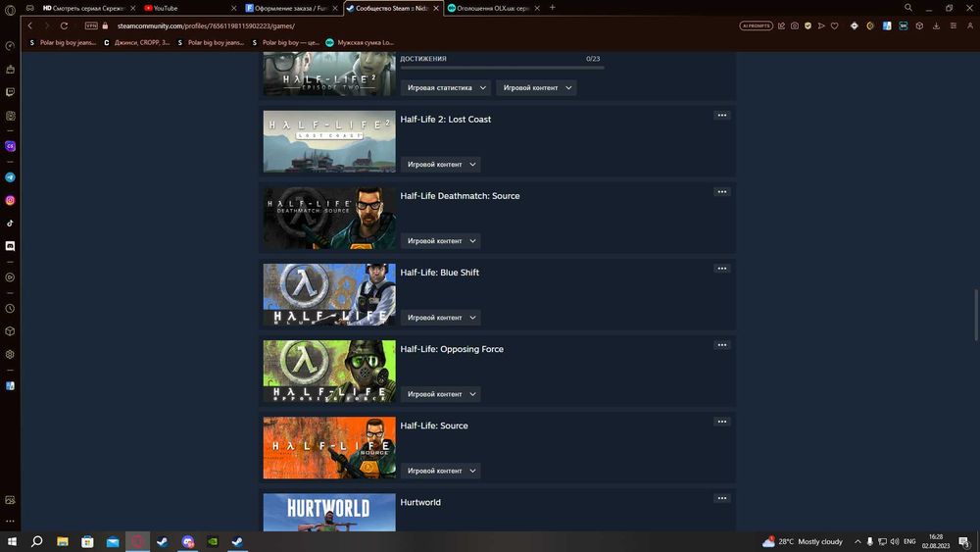Open Discord panel in sidebar
Image resolution: width=980 pixels, height=552 pixels.
10,246
